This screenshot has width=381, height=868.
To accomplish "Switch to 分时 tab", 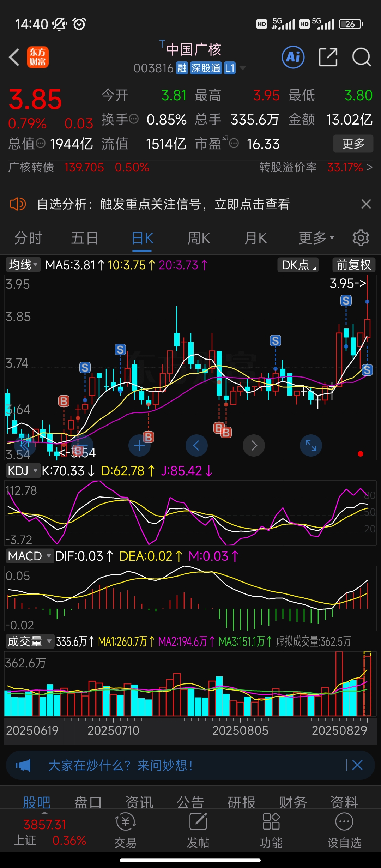I will coord(28,238).
